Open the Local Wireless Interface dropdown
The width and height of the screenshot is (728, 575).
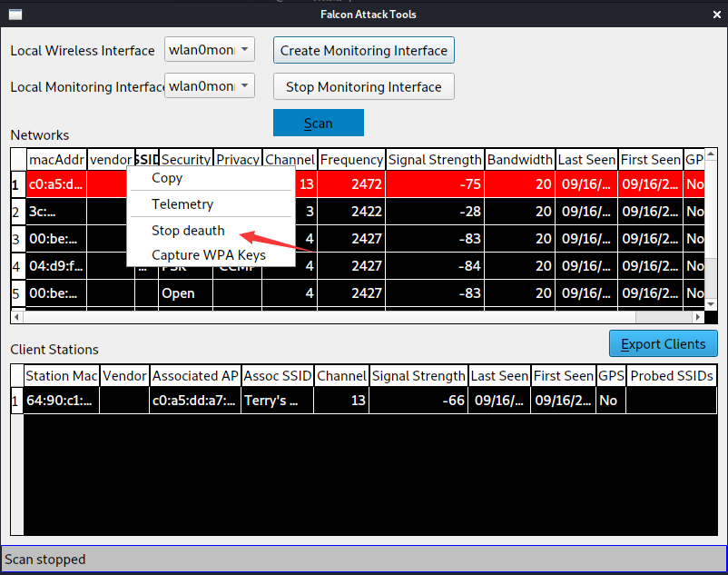pos(210,49)
